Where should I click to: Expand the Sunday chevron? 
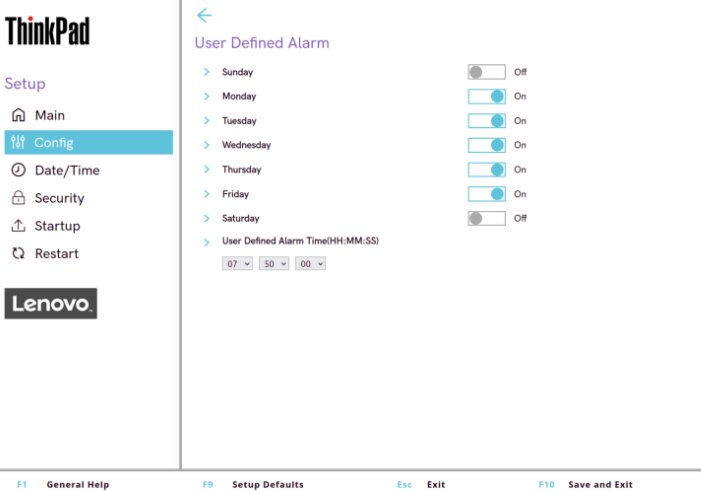click(x=207, y=72)
